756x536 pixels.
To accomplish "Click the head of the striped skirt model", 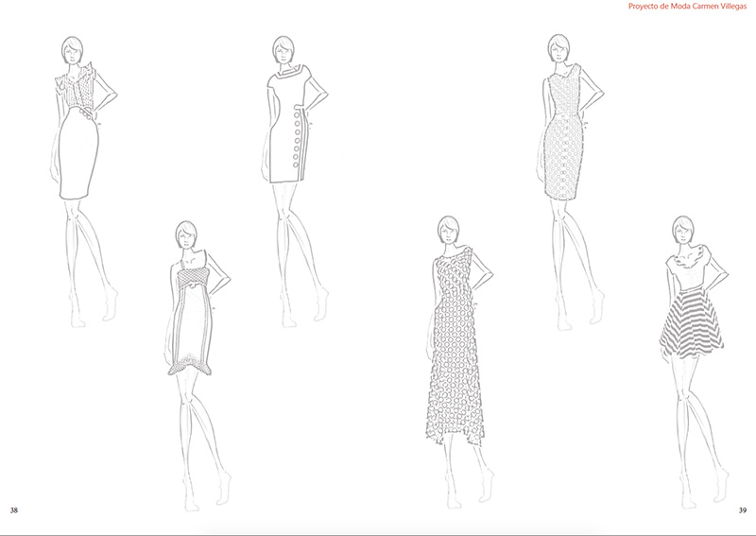I will point(683,230).
